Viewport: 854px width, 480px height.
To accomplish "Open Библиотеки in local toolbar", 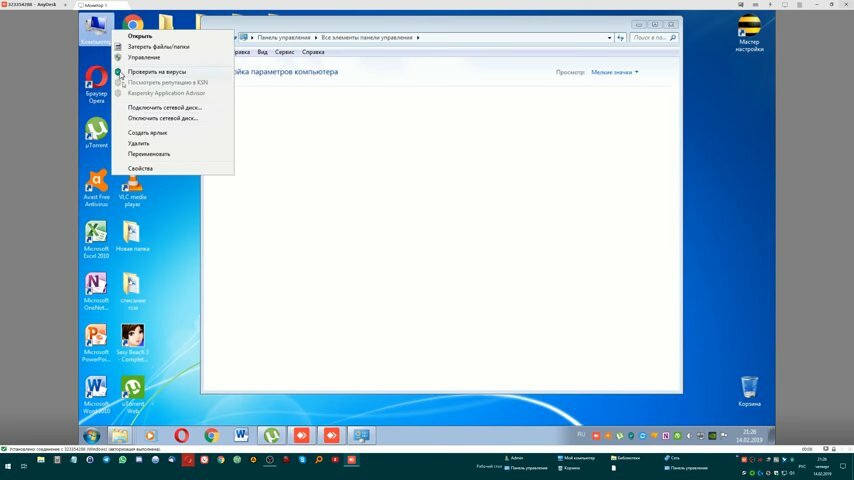I will coord(625,458).
